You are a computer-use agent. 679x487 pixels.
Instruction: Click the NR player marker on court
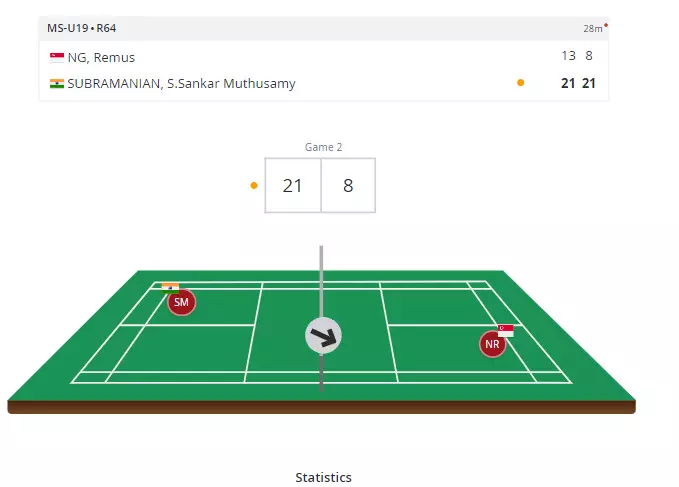click(491, 345)
